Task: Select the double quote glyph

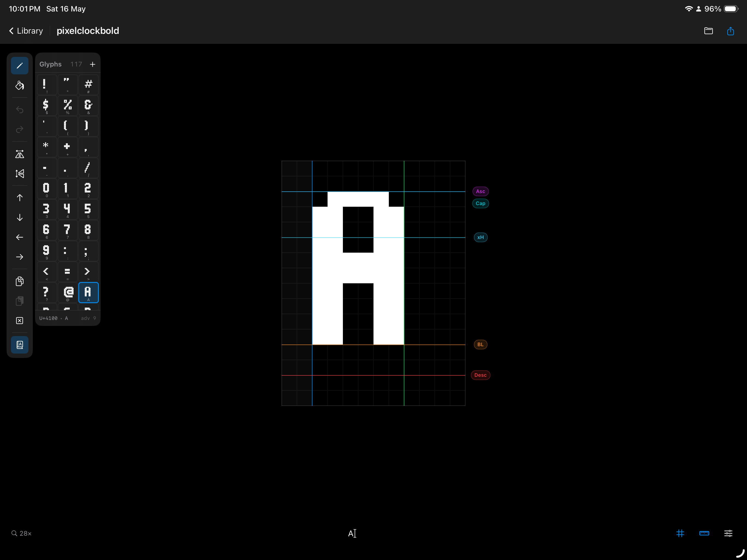Action: [x=68, y=85]
